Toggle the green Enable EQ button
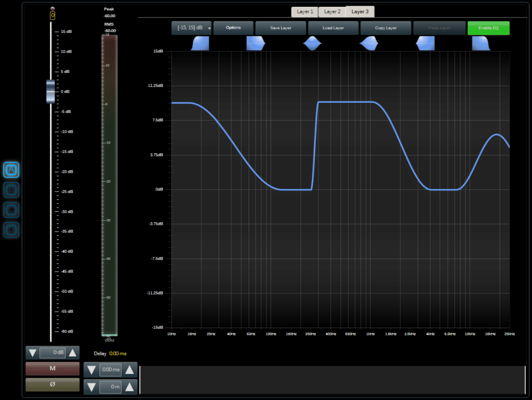 488,28
